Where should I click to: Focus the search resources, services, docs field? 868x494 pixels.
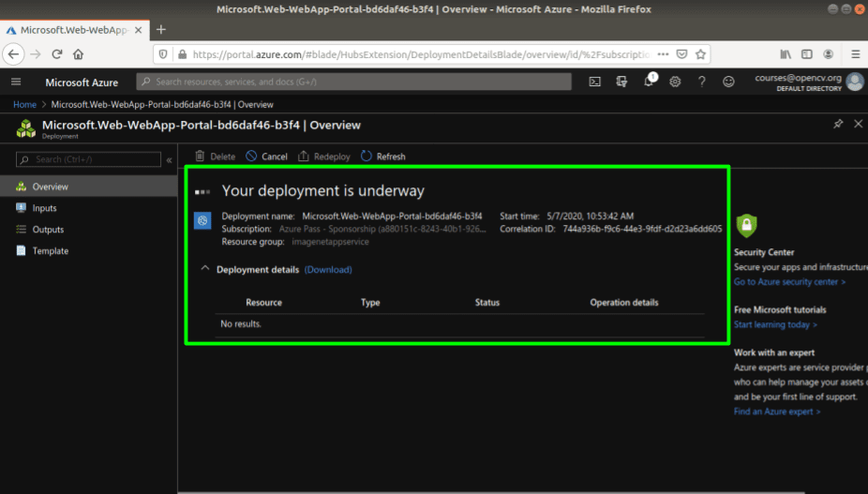click(x=353, y=82)
